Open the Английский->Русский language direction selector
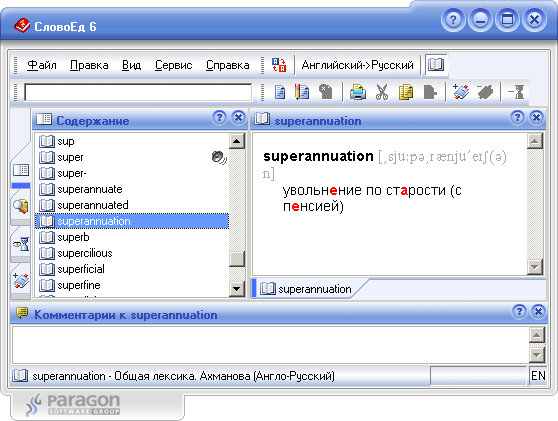The image size is (558, 421). tap(357, 65)
